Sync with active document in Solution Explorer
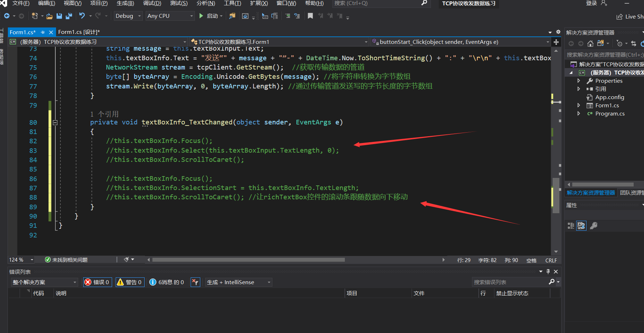 tap(634, 43)
